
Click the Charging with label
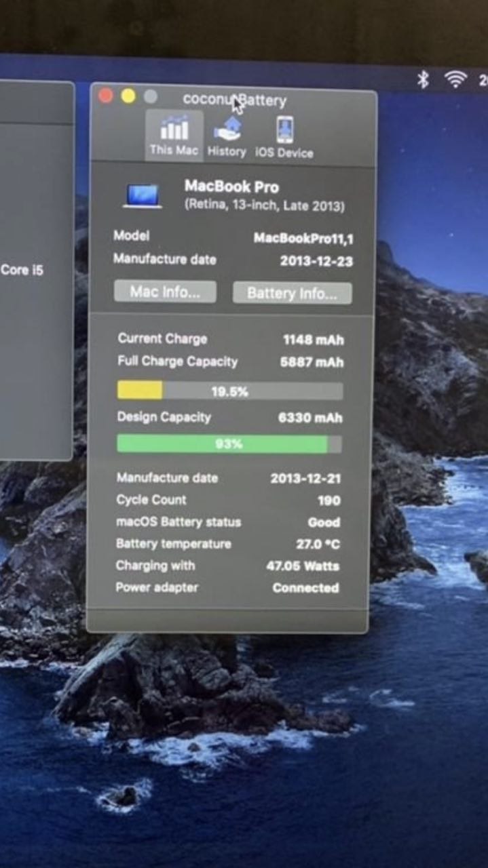click(155, 565)
